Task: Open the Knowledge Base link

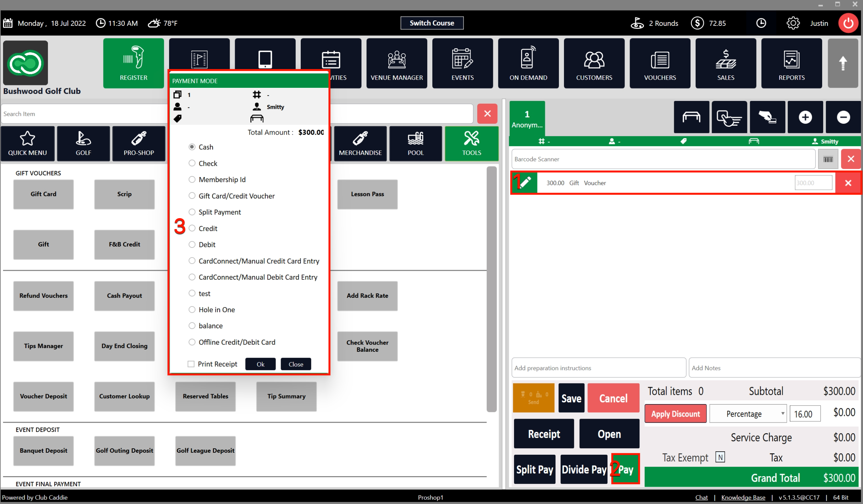Action: 743,497
